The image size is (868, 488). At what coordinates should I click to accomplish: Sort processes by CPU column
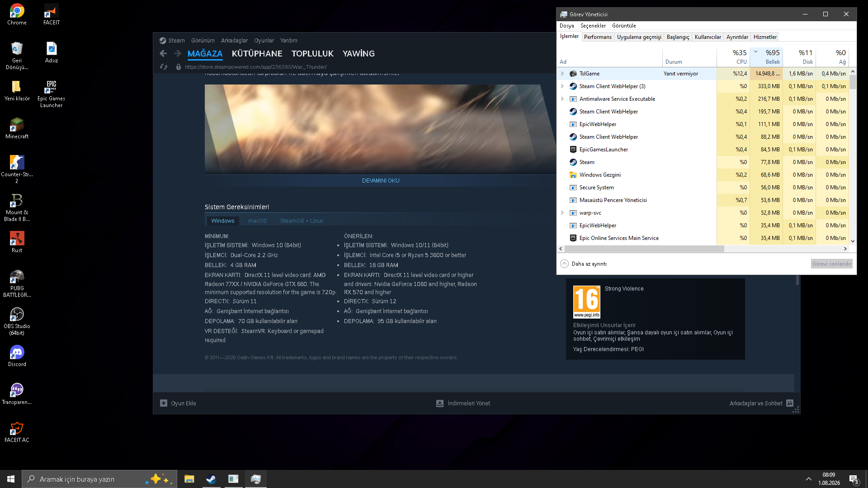733,57
